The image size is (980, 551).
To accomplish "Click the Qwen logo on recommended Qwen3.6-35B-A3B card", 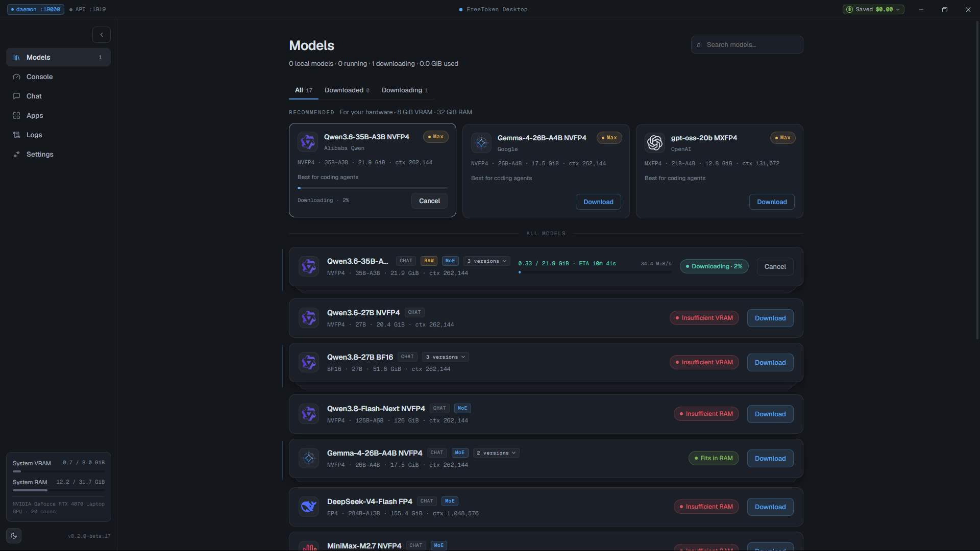I will pyautogui.click(x=308, y=141).
